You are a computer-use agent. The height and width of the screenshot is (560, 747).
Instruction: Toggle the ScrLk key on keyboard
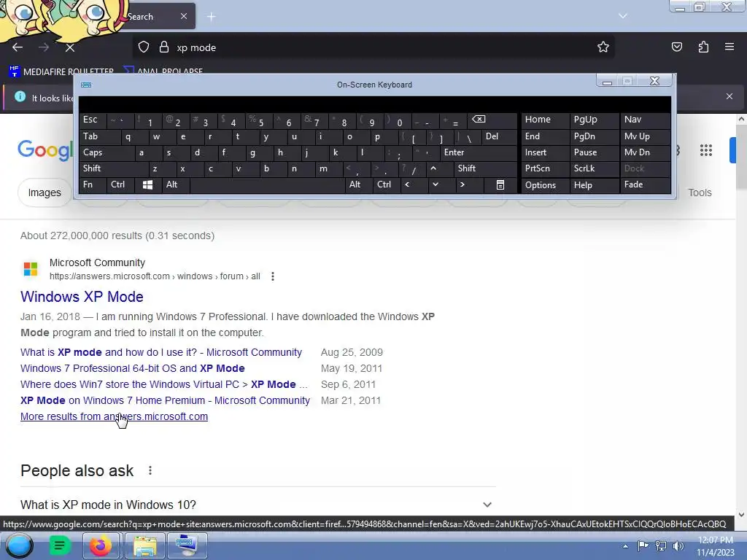click(x=594, y=168)
